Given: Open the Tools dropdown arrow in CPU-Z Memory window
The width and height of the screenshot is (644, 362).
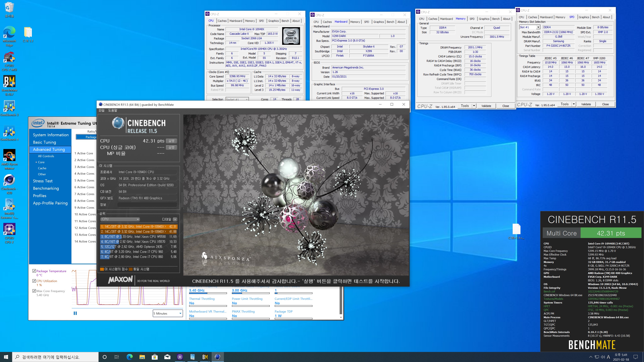Looking at the screenshot, I should click(x=474, y=106).
